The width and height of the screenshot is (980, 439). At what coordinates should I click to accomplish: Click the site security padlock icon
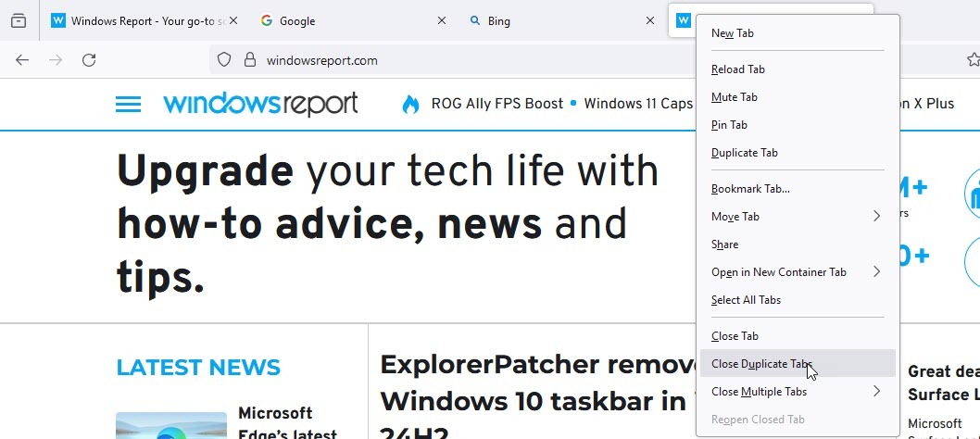tap(250, 60)
